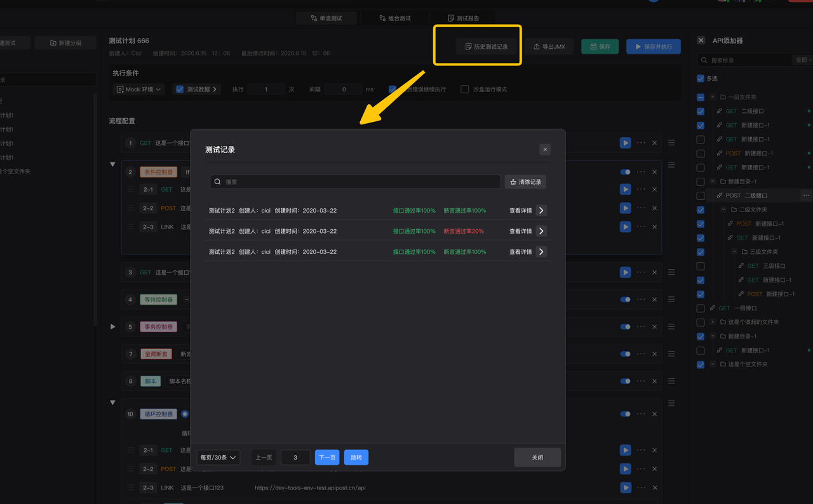This screenshot has height=504, width=813.
Task: Check the POST 二级接口 checkbox
Action: point(701,196)
